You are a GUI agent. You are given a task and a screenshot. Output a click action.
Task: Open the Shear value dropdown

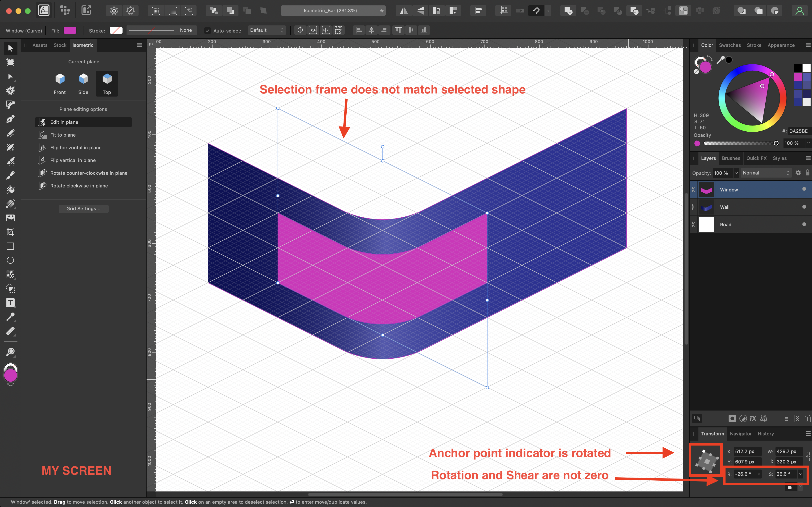(800, 474)
